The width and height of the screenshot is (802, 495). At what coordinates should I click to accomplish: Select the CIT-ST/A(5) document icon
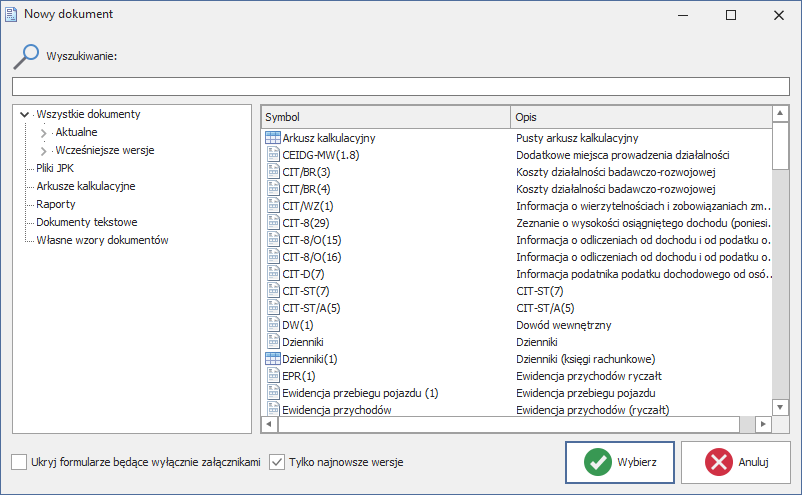click(273, 308)
